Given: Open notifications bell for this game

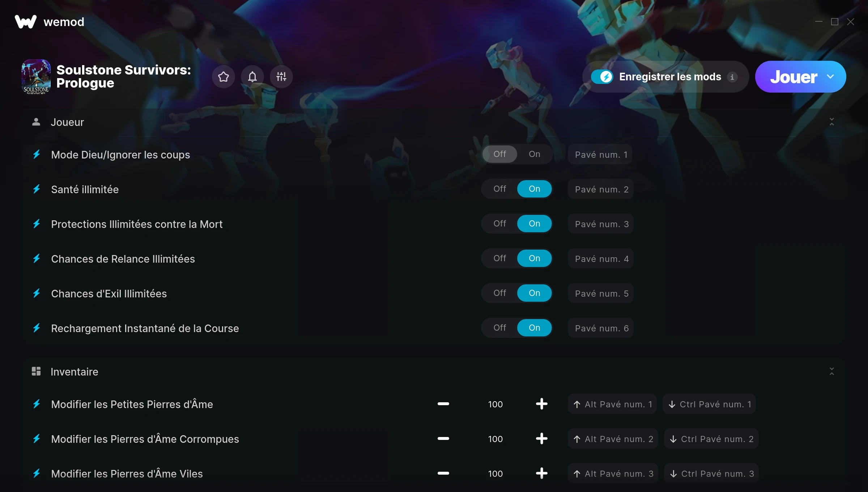Looking at the screenshot, I should (x=252, y=77).
